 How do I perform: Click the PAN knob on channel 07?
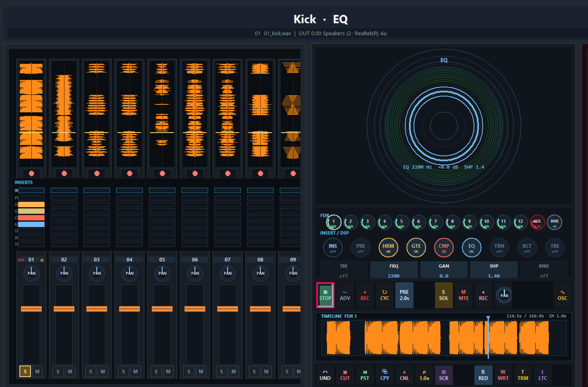pos(227,273)
